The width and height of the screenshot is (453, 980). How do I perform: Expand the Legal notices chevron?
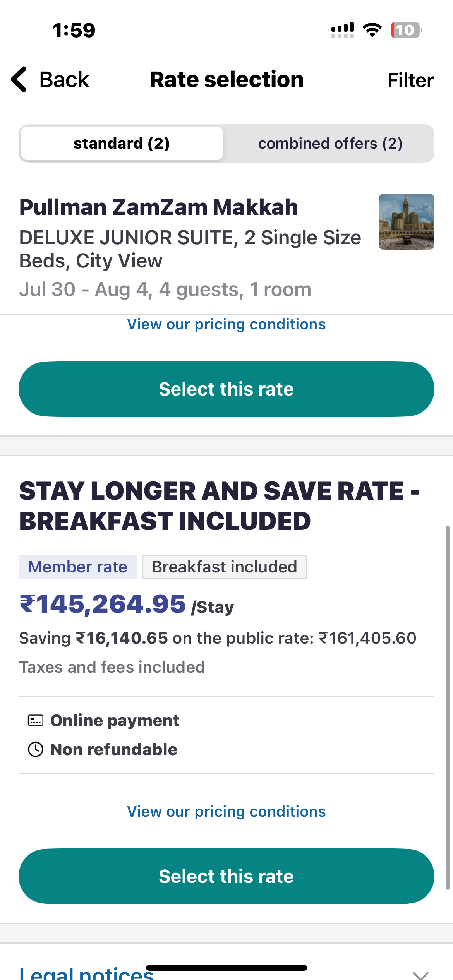tap(420, 975)
